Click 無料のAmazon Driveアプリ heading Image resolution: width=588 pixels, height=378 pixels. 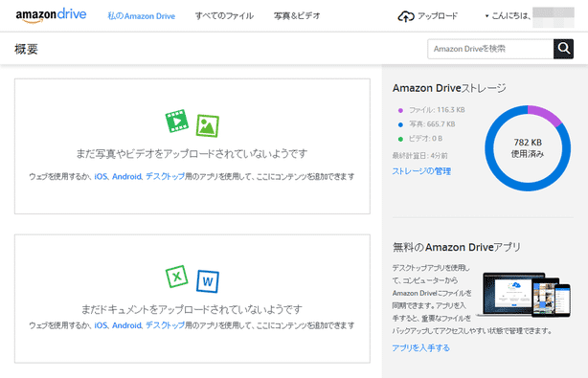coord(457,247)
